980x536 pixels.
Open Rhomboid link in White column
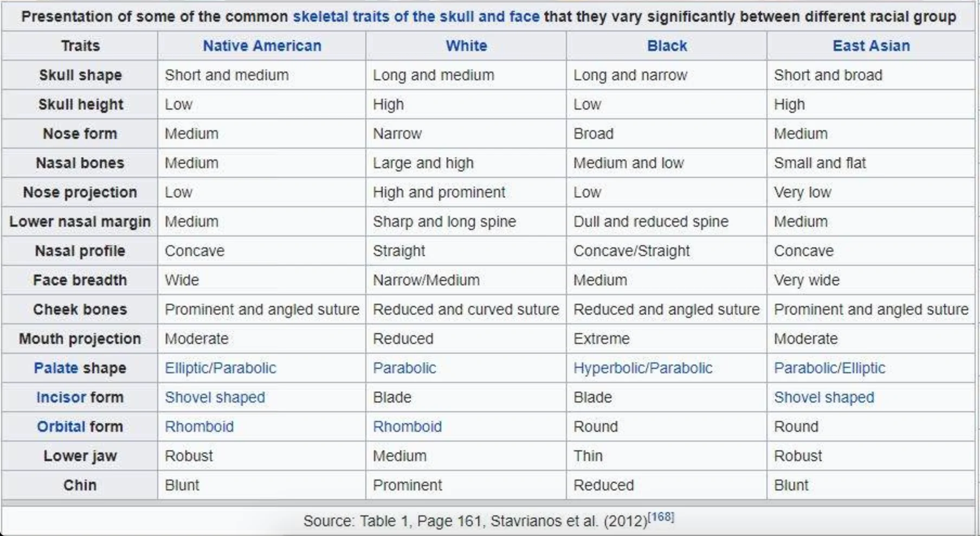[408, 426]
